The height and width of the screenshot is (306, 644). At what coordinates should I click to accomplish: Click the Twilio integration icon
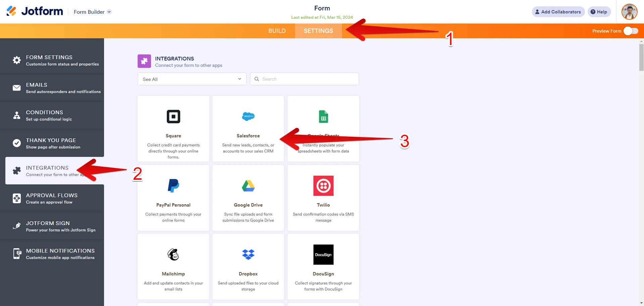(x=323, y=186)
